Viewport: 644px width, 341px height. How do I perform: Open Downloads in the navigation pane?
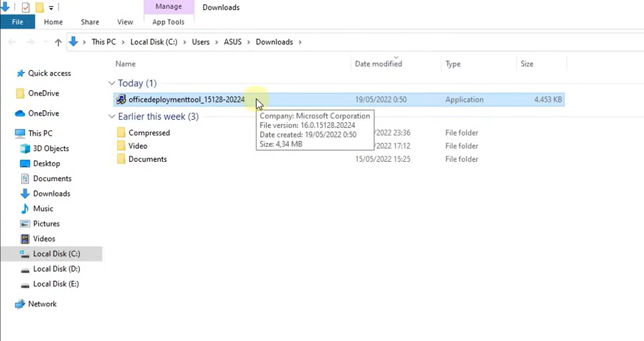point(51,193)
